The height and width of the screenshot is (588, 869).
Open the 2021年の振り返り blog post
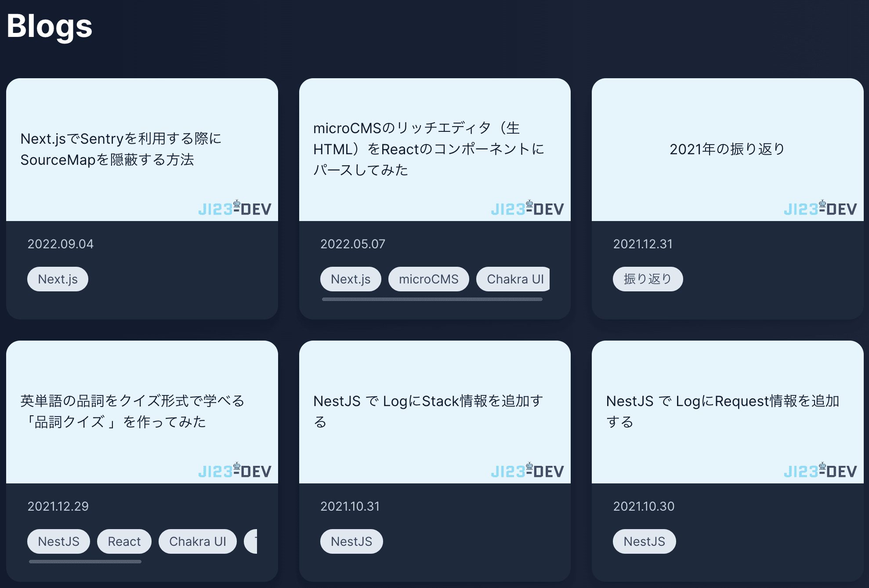[x=727, y=149]
